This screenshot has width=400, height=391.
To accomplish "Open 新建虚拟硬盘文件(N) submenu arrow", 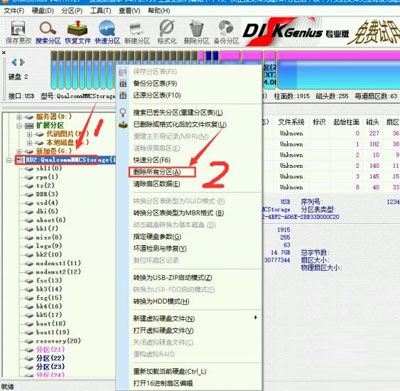I will tap(255, 318).
